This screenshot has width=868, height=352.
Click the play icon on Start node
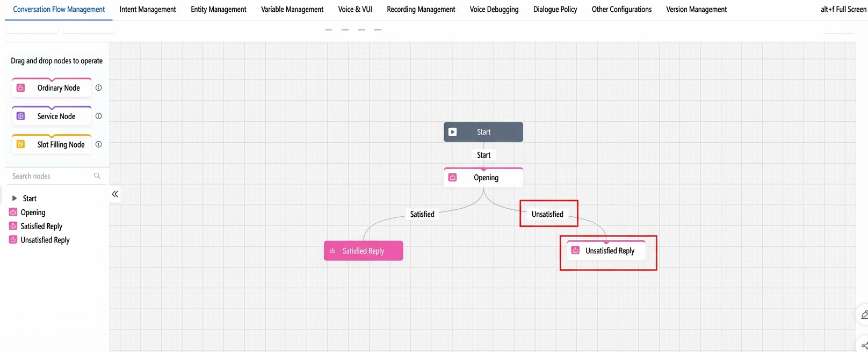click(x=453, y=132)
